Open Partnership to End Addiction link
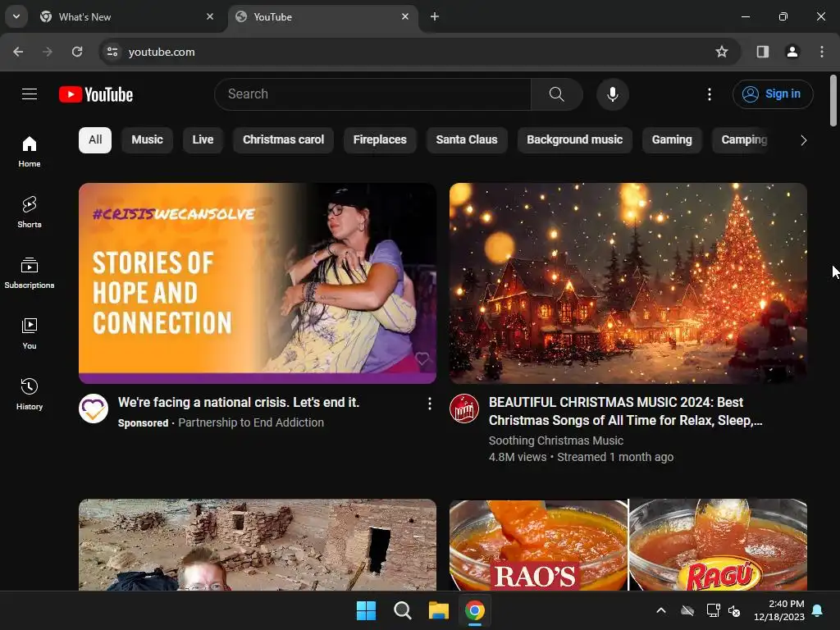 tap(251, 422)
